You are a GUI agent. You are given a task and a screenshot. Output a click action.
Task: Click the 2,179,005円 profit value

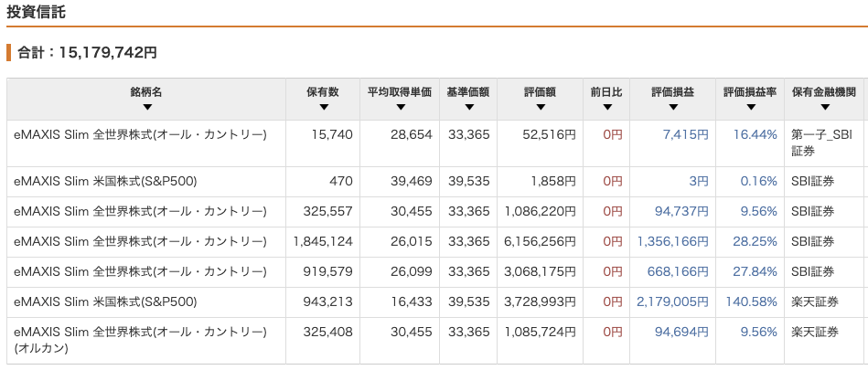[x=672, y=301]
